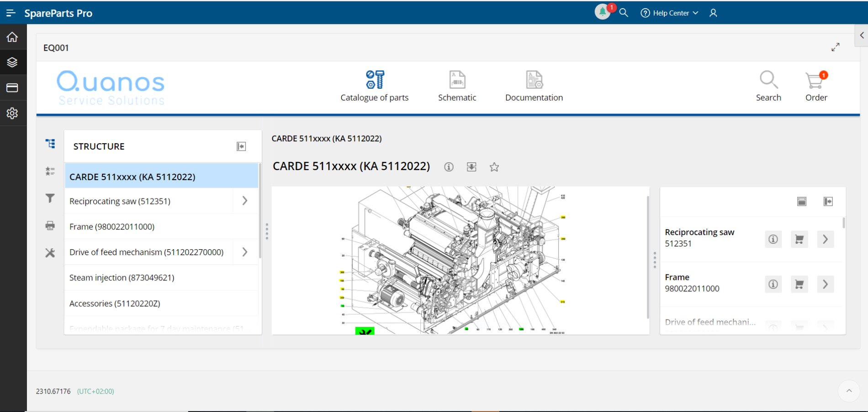The image size is (868, 412).
Task: Open the Help Center dropdown
Action: point(669,13)
